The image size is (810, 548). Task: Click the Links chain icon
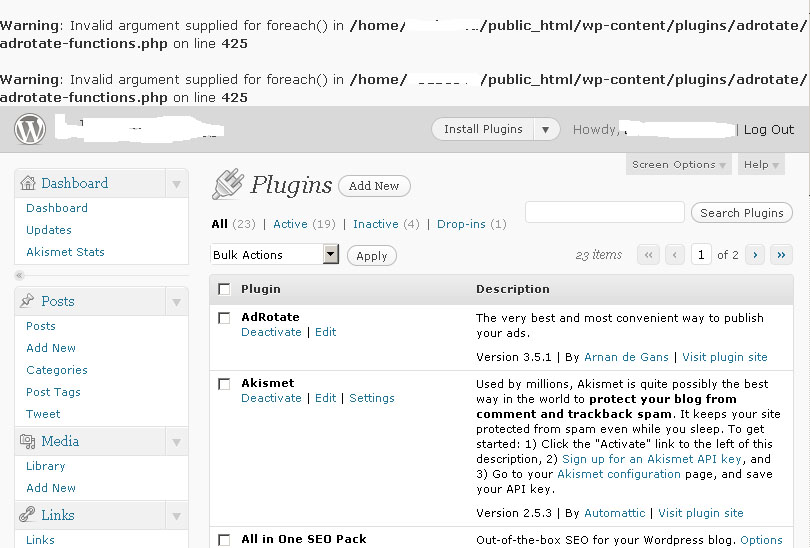click(27, 515)
